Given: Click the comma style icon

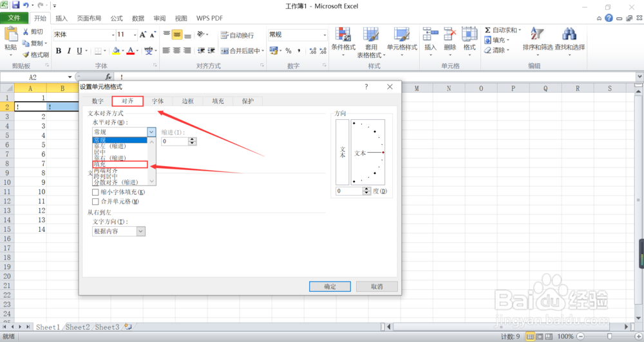Looking at the screenshot, I should tap(299, 51).
